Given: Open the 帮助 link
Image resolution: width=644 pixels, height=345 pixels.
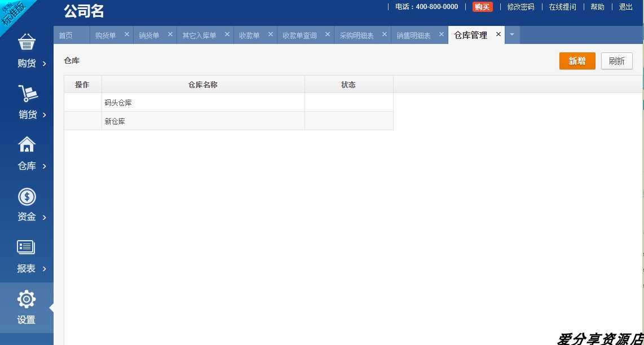Looking at the screenshot, I should (x=597, y=7).
